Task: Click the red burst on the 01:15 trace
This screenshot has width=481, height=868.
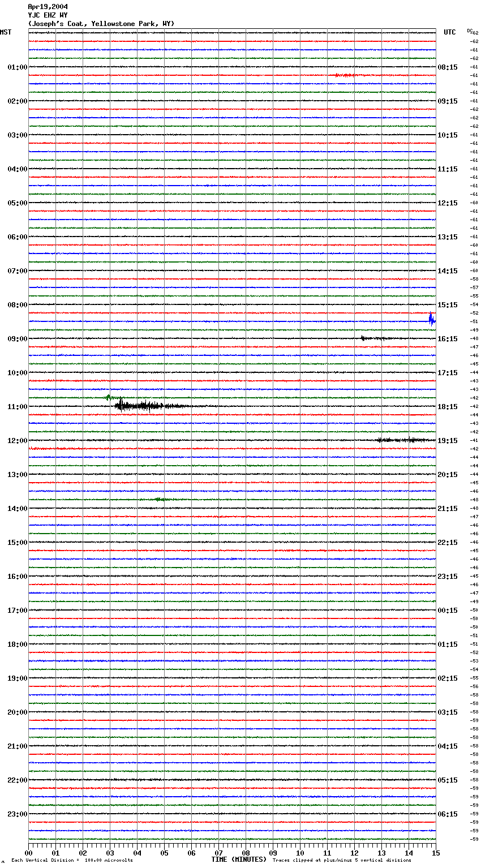Action: 345,75
